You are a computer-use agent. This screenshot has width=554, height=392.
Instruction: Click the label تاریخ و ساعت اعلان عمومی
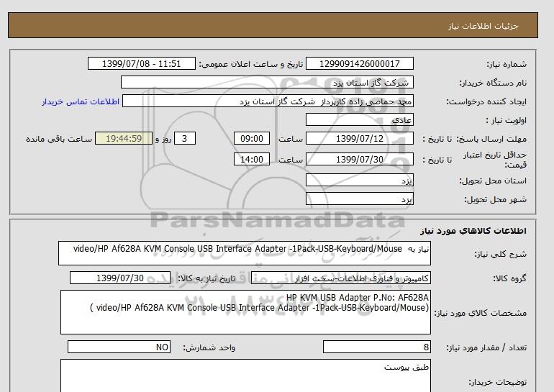click(x=251, y=64)
